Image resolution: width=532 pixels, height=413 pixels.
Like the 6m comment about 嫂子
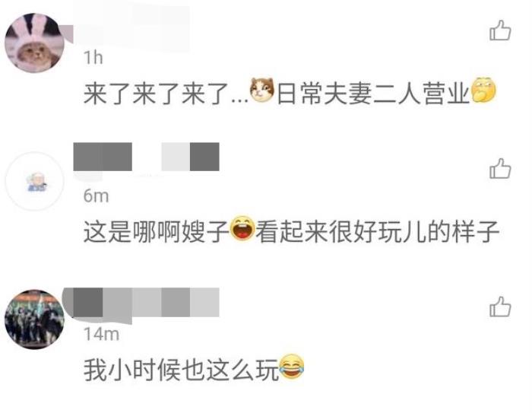(x=500, y=168)
